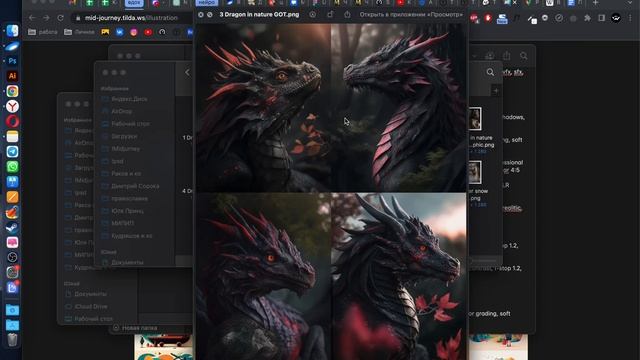640x360 pixels.
Task: Open the 'Личное' bookmarks folder
Action: [x=79, y=32]
